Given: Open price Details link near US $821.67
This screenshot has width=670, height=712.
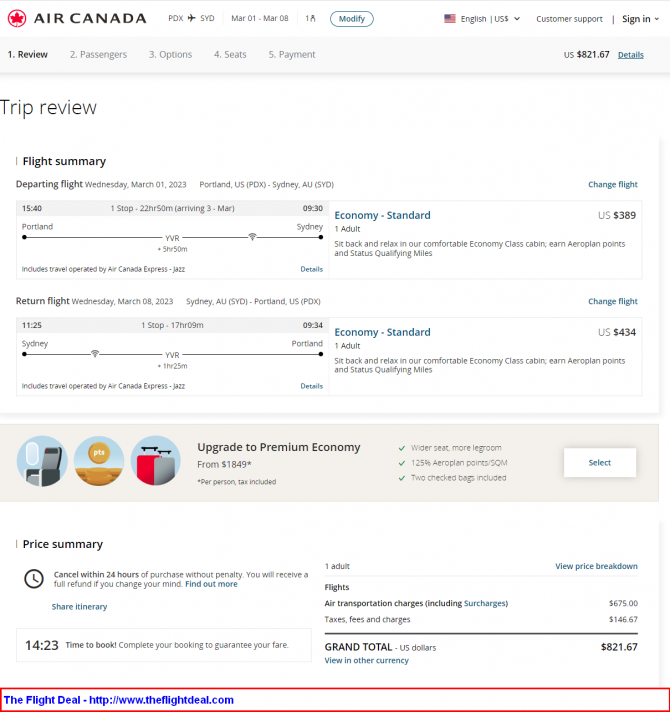Looking at the screenshot, I should [631, 54].
